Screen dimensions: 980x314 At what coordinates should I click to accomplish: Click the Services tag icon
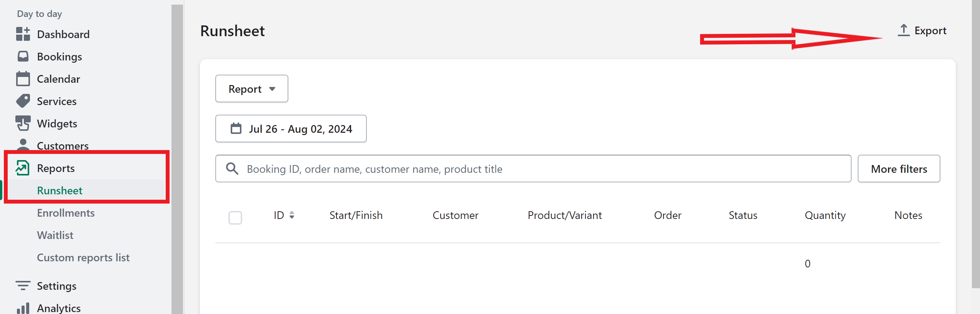23,101
